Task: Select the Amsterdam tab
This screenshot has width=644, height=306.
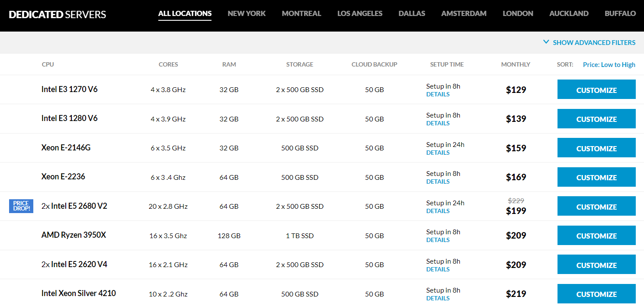Action: click(x=464, y=13)
